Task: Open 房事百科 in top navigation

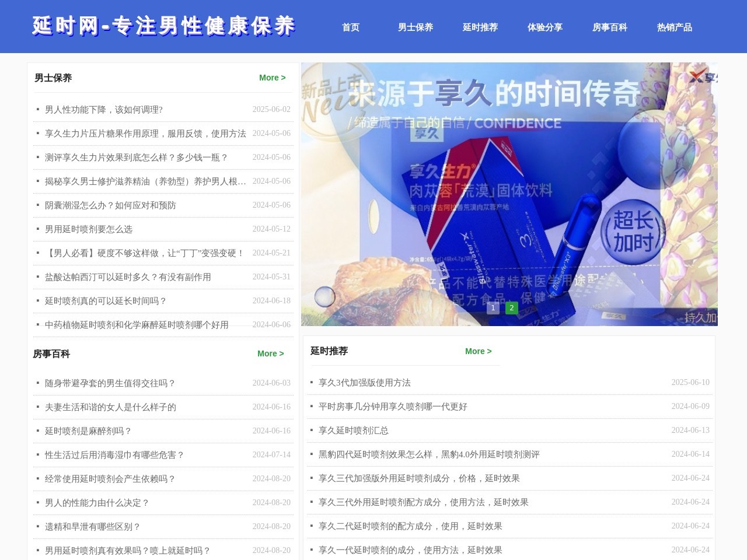Action: [609, 27]
